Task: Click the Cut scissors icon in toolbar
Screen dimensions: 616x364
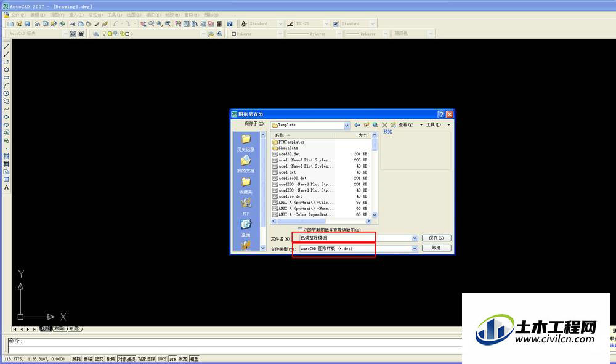Action: point(72,24)
